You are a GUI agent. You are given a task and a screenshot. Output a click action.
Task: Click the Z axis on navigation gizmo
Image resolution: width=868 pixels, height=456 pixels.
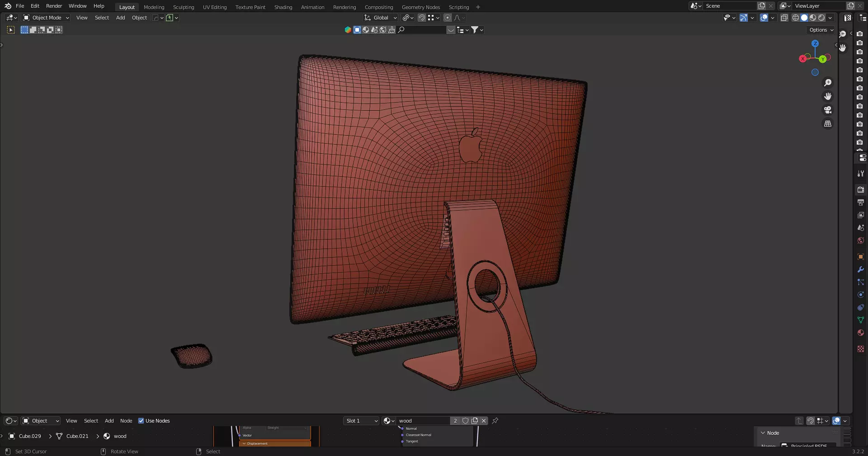pos(815,43)
